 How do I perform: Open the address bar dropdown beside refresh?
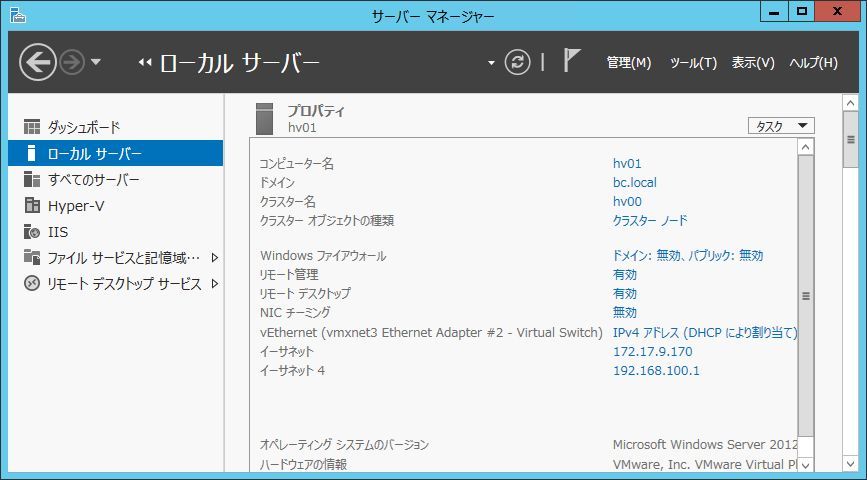(x=491, y=63)
